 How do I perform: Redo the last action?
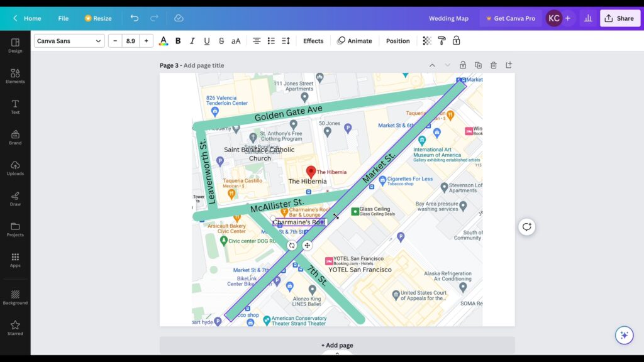tap(154, 18)
